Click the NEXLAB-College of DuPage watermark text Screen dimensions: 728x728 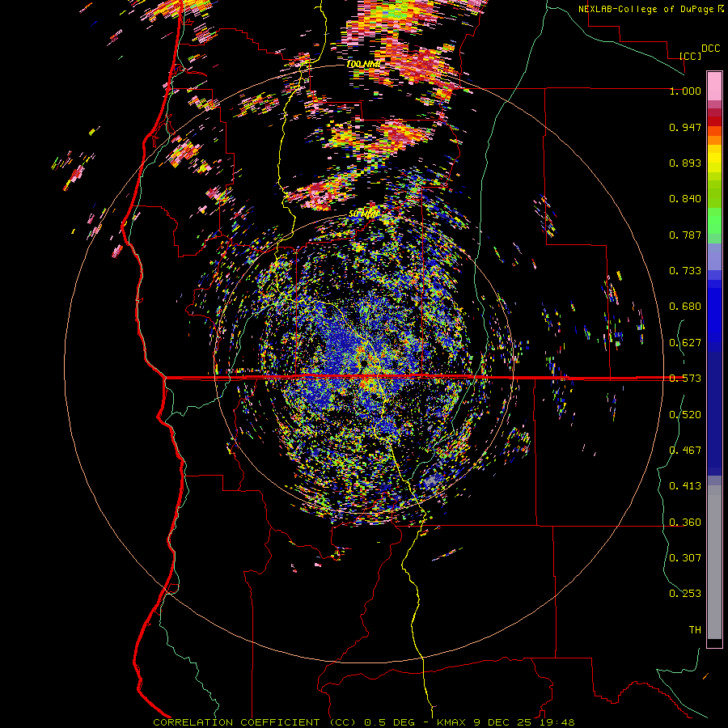tap(650, 9)
